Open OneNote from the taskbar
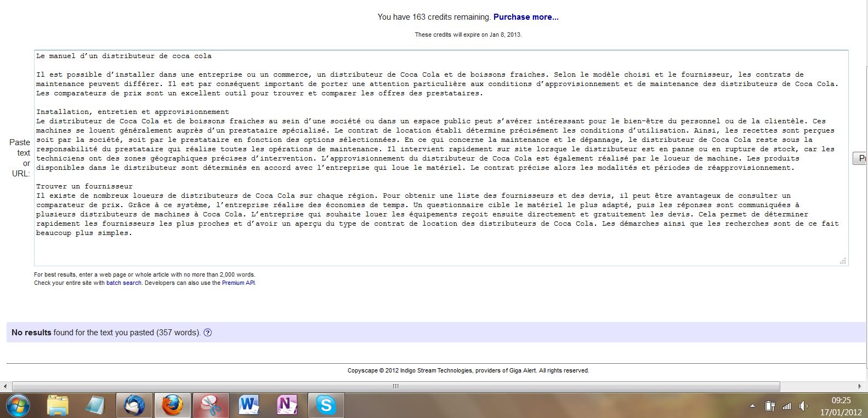Image resolution: width=868 pixels, height=418 pixels. point(287,406)
